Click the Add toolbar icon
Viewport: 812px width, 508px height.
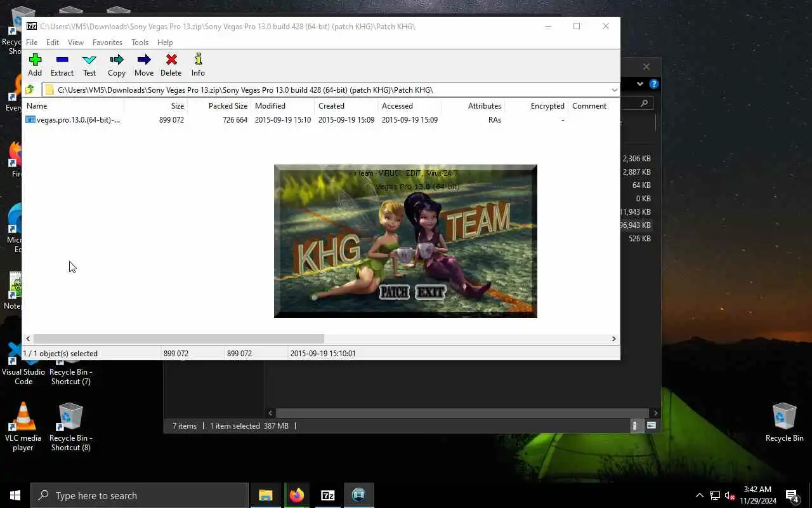[35, 65]
